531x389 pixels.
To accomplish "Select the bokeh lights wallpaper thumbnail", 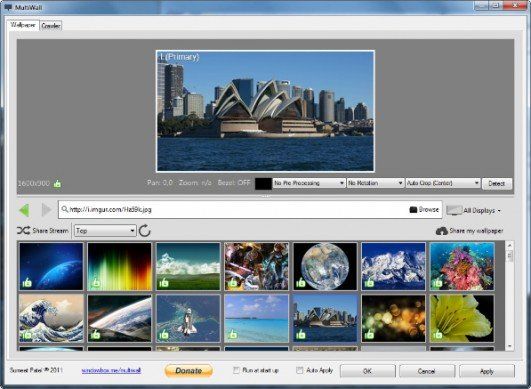I will click(x=394, y=318).
